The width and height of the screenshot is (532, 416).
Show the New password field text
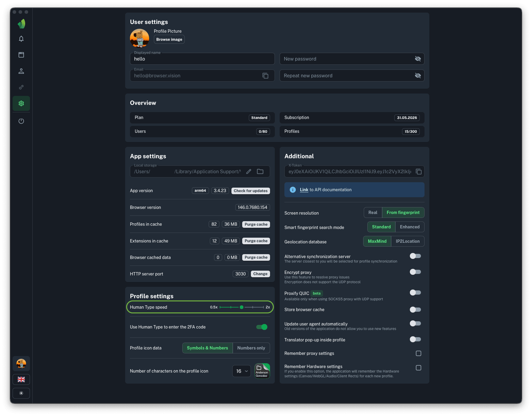(418, 59)
